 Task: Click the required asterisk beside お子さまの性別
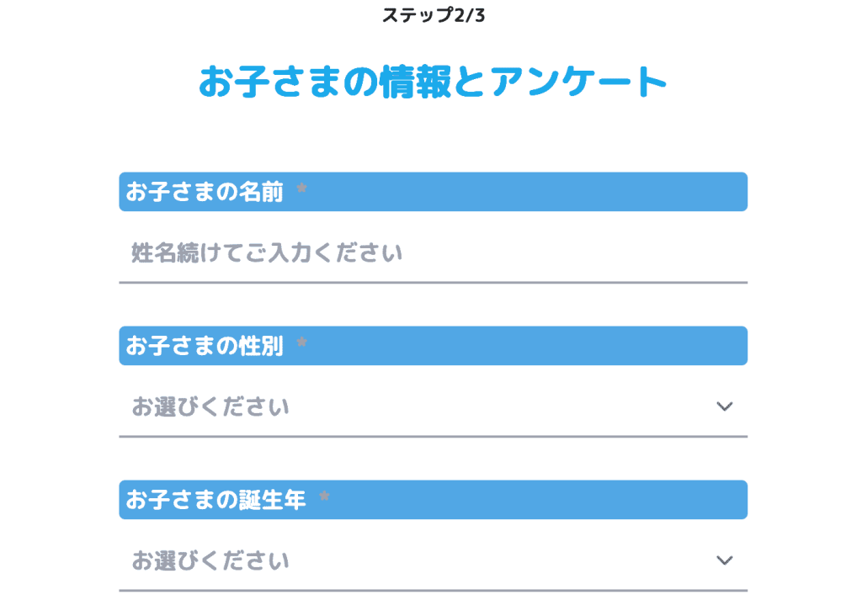pos(303,341)
